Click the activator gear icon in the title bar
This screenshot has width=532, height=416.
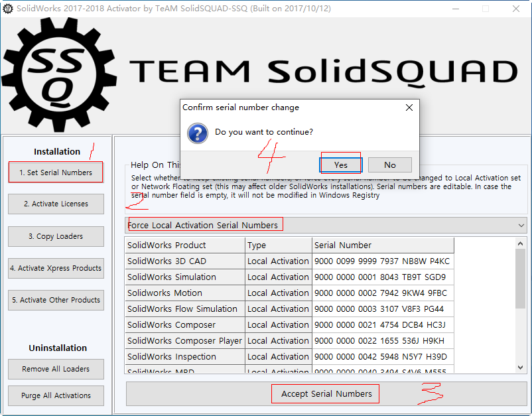pos(8,9)
